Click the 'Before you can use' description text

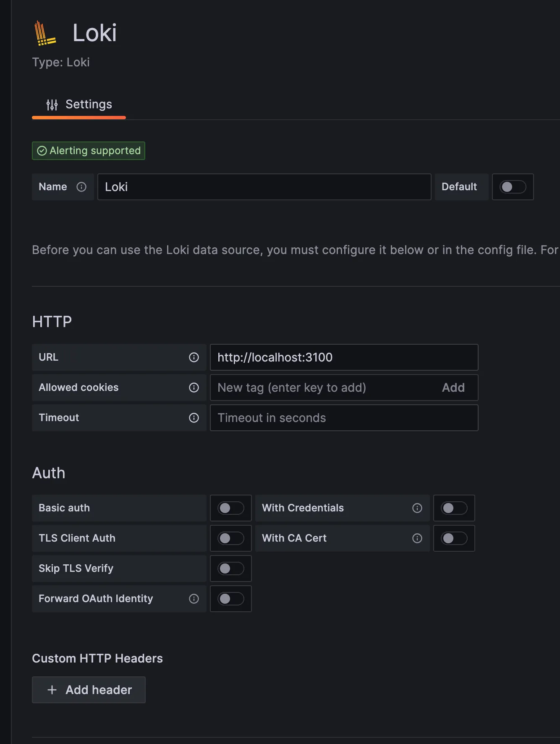pos(296,250)
